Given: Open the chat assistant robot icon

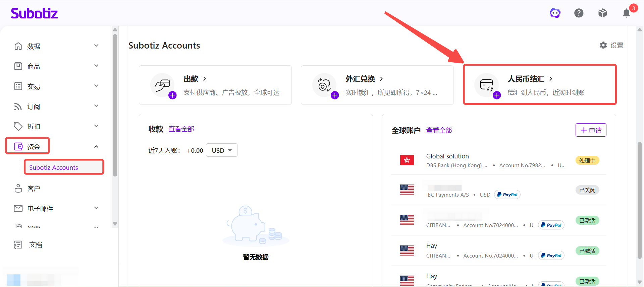Looking at the screenshot, I should point(555,13).
